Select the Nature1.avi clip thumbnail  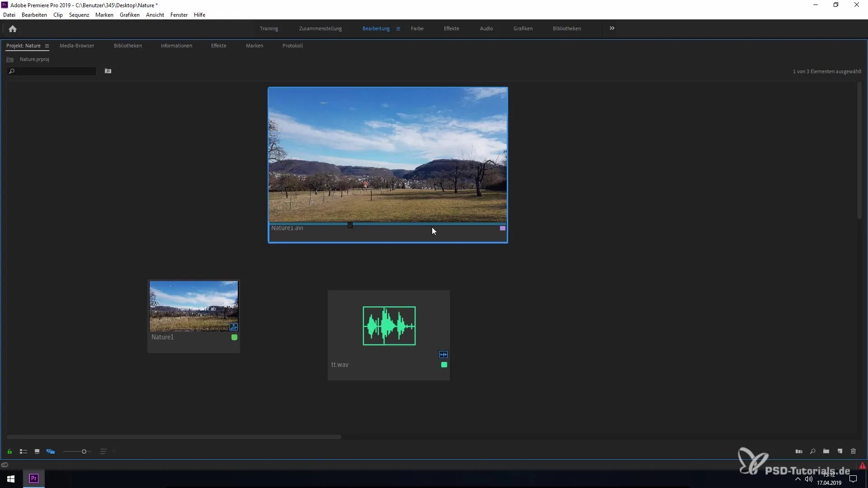pos(388,155)
